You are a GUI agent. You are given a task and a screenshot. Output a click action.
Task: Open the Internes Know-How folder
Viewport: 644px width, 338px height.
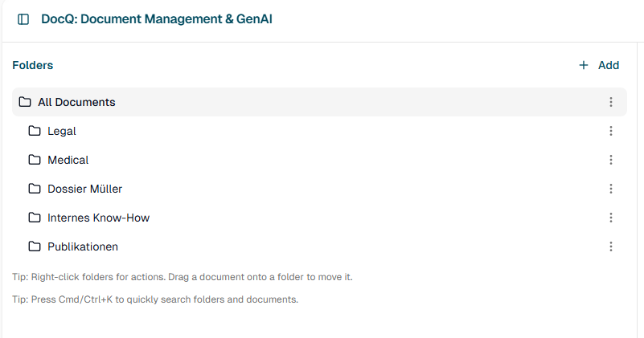coord(98,218)
